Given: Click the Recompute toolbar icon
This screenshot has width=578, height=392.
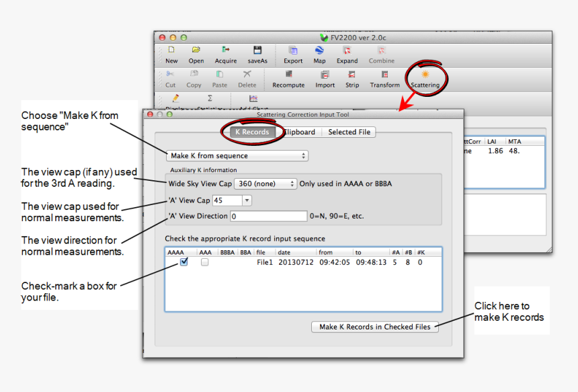Looking at the screenshot, I should (288, 74).
